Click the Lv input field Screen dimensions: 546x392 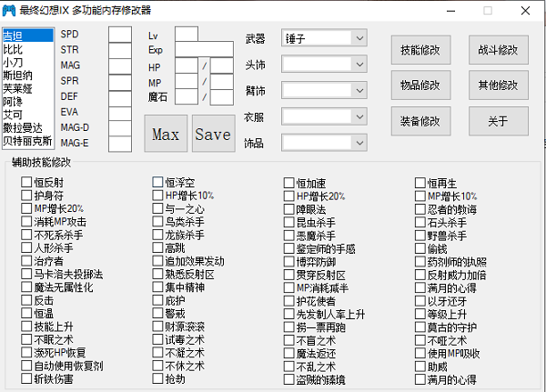(186, 35)
